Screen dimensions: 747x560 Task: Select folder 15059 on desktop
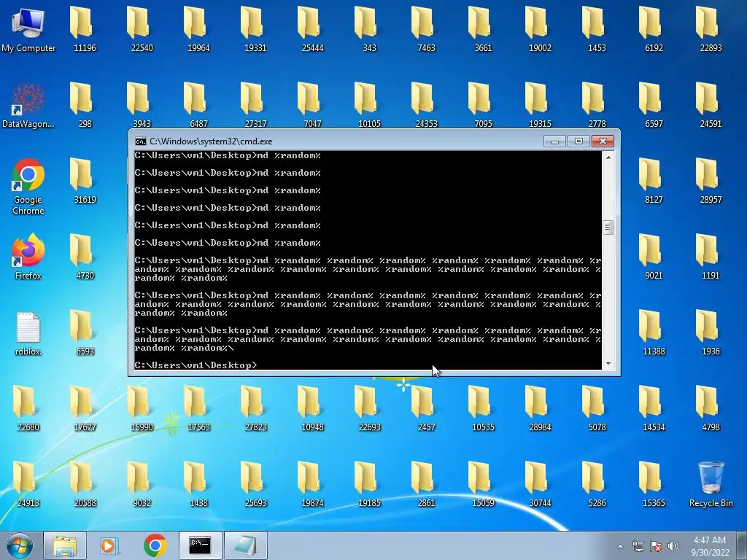(x=483, y=485)
